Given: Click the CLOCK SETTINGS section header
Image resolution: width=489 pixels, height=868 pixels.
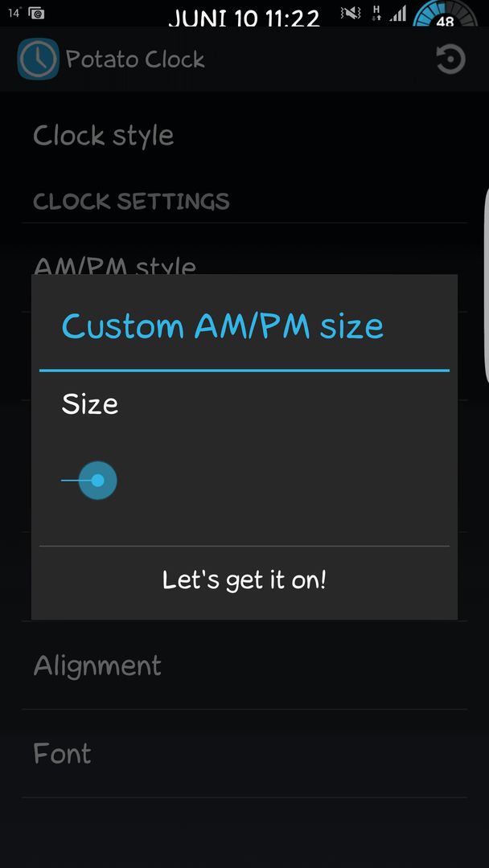Looking at the screenshot, I should coord(131,202).
